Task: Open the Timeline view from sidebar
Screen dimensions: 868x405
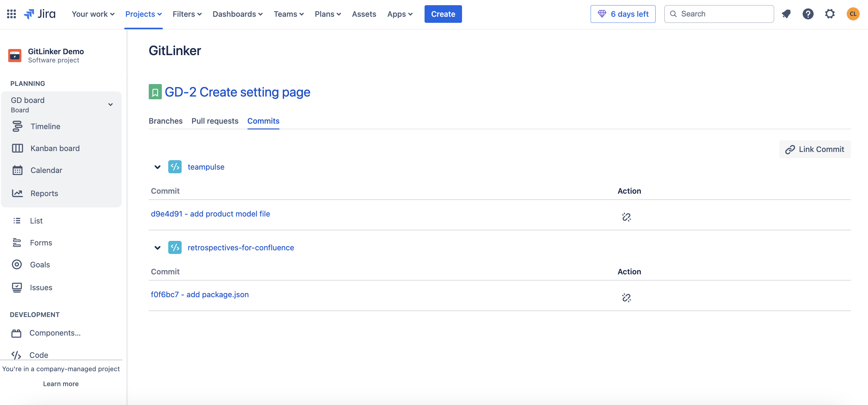Action: tap(17, 126)
